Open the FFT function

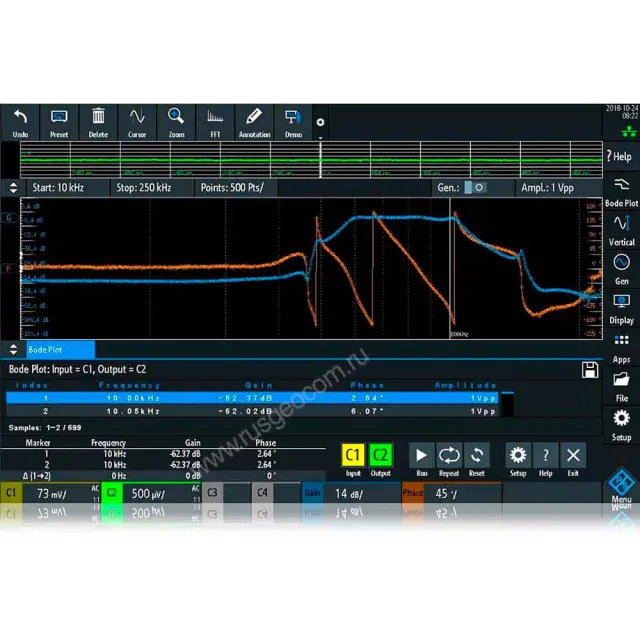click(215, 122)
